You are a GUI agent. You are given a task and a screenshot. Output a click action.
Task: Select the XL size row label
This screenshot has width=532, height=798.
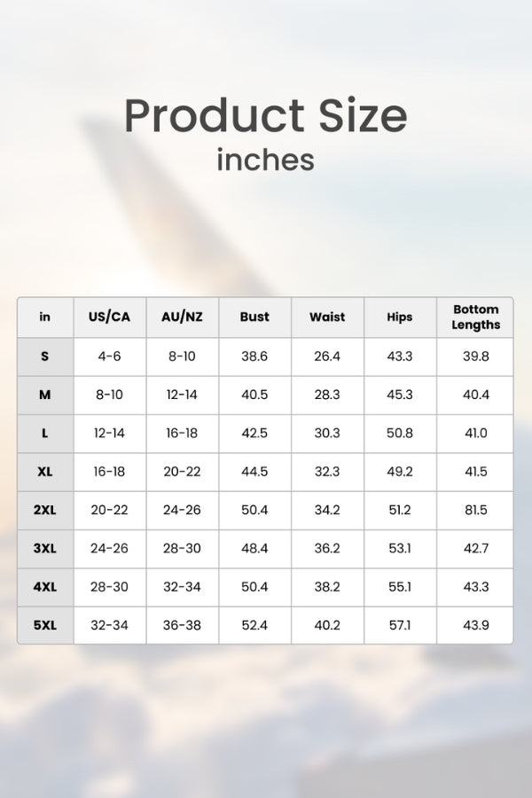[x=45, y=472]
